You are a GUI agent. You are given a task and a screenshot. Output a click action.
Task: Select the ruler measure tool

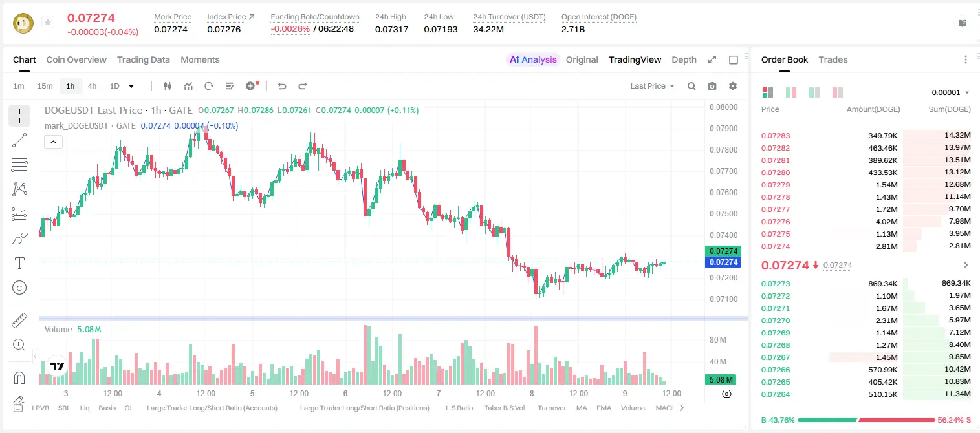pyautogui.click(x=19, y=321)
